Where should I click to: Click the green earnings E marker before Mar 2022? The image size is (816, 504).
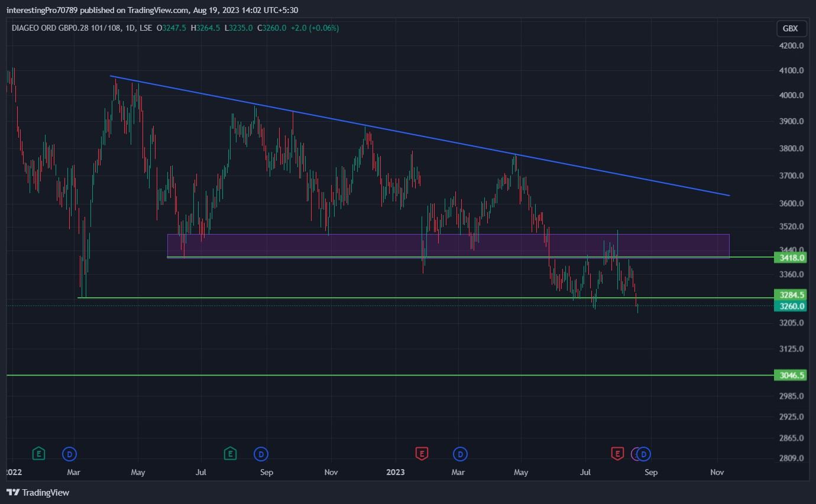coord(38,454)
